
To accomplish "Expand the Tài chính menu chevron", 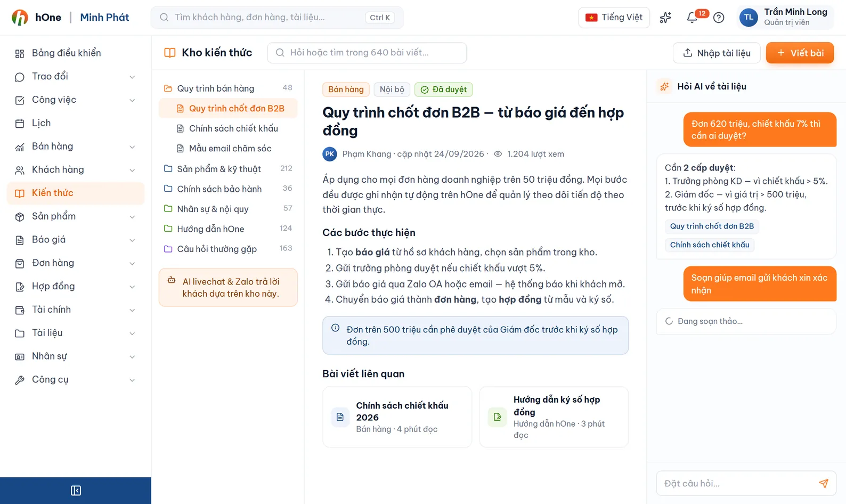I will coord(132,310).
